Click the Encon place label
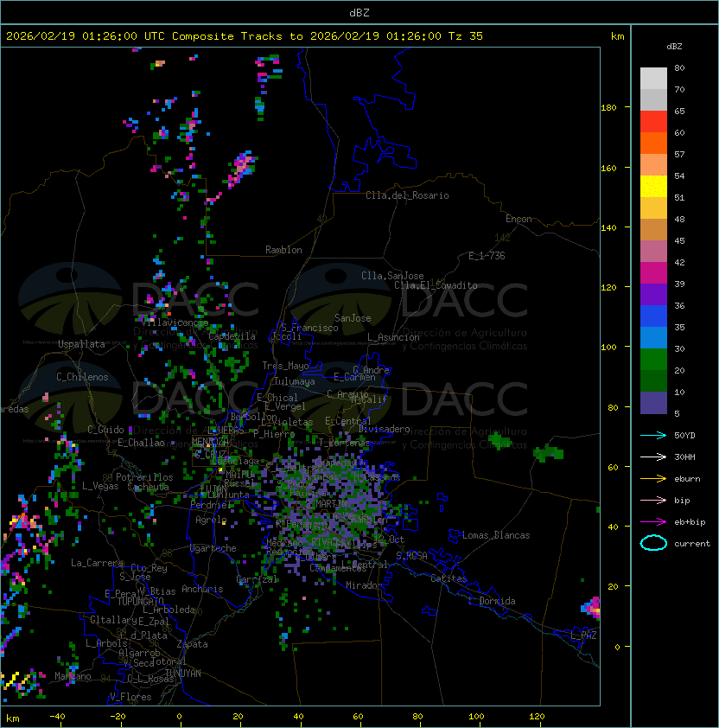This screenshot has width=719, height=728. point(519,219)
